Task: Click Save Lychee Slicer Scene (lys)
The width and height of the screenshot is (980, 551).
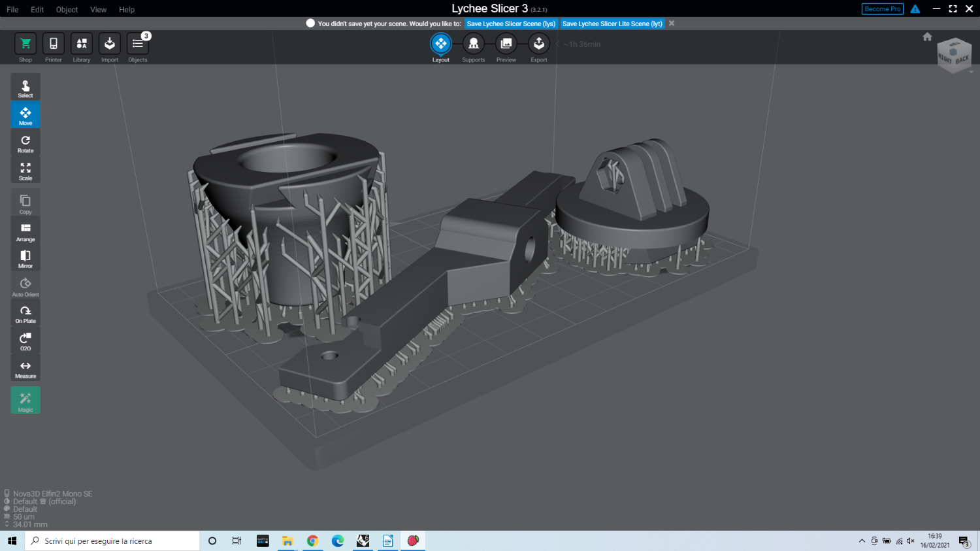Action: (511, 24)
